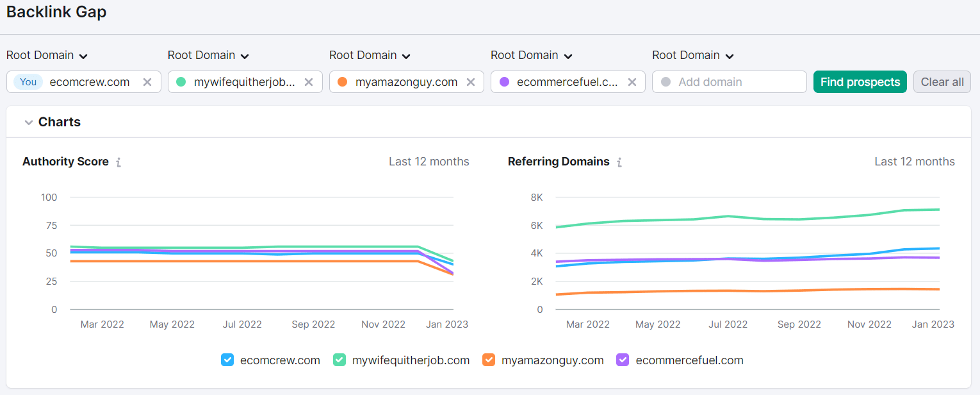
Task: Click the Clear all button
Action: [x=942, y=82]
